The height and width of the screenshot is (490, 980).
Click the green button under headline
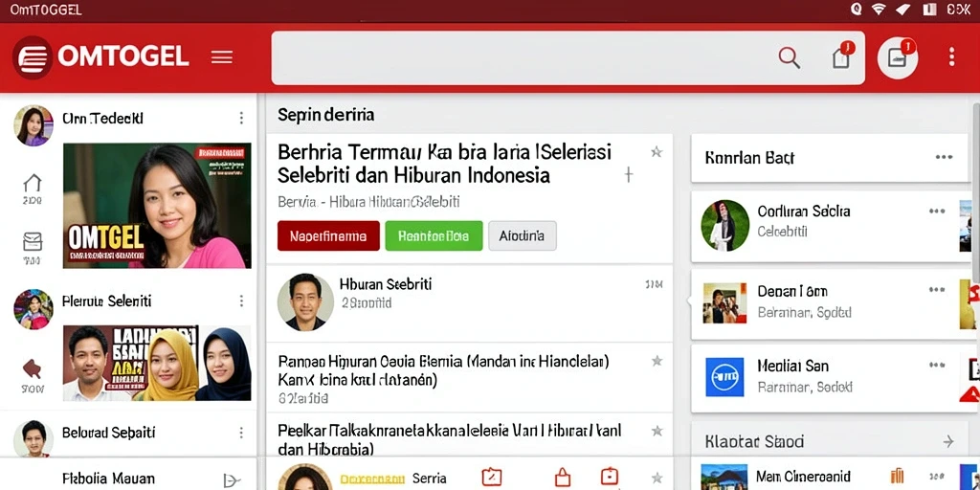434,235
